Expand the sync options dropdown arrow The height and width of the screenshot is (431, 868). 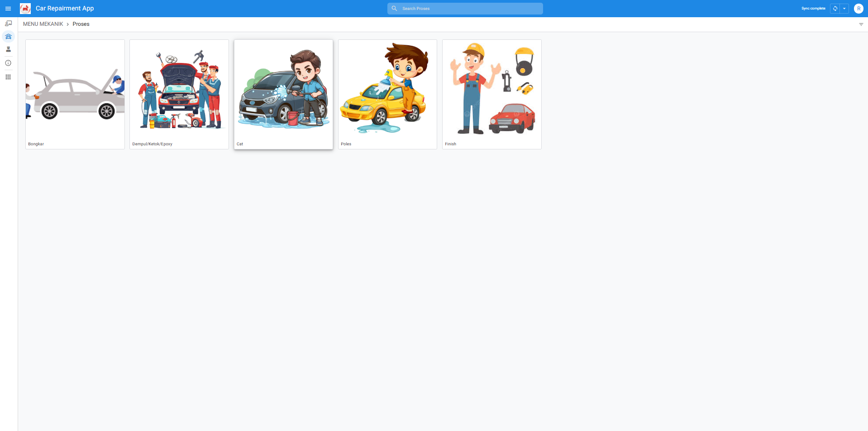click(x=844, y=9)
